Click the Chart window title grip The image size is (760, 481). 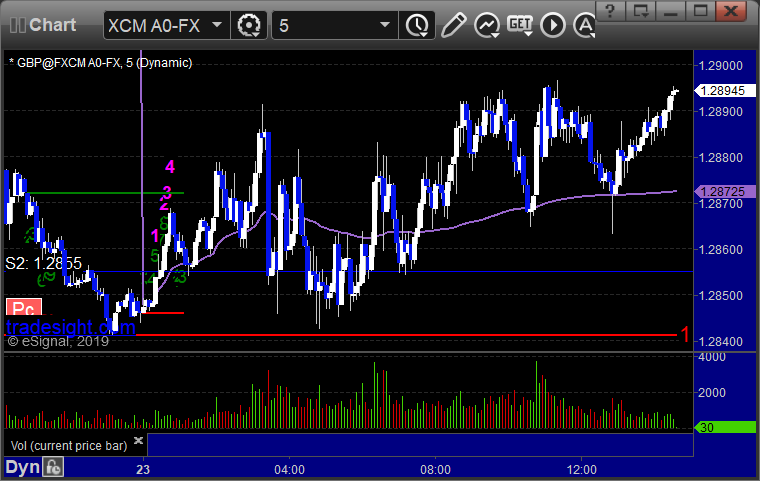pos(18,25)
